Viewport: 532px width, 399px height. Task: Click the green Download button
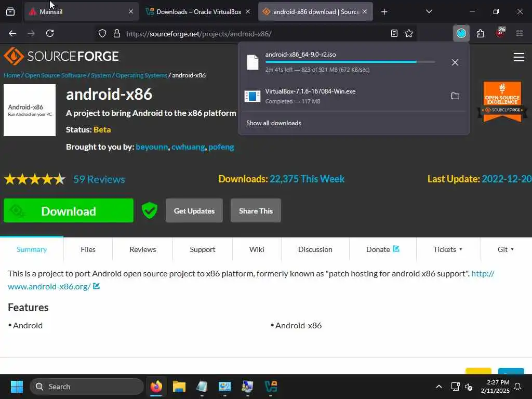[69, 211]
